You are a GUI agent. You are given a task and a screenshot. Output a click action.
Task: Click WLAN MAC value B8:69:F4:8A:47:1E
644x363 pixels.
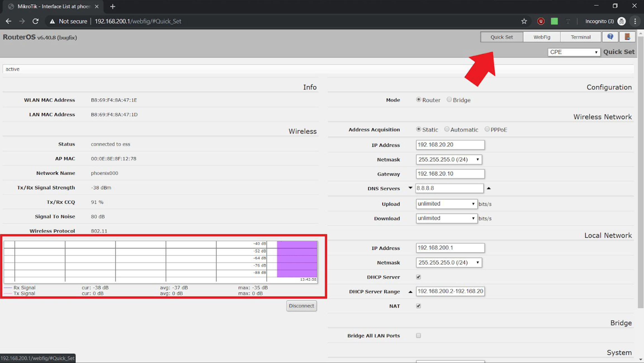pyautogui.click(x=114, y=100)
